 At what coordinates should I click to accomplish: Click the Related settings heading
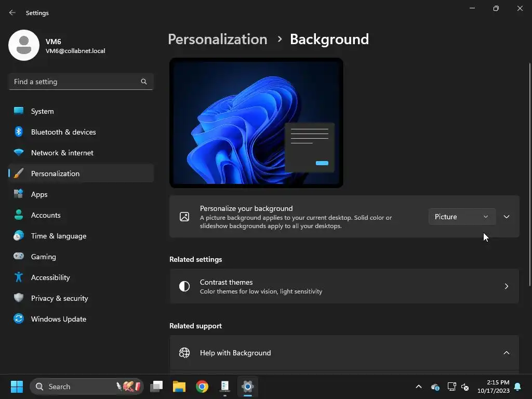(x=195, y=259)
